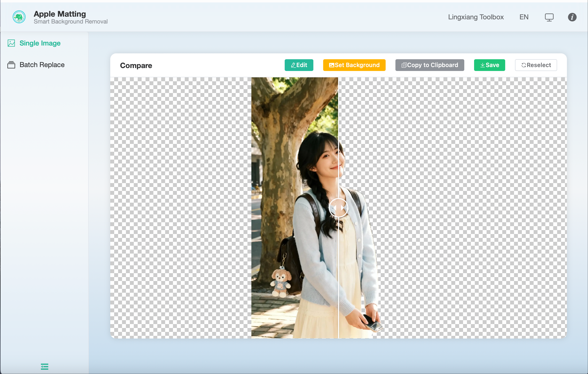Switch to Single Image mode
Viewport: 588px width, 374px height.
[40, 43]
